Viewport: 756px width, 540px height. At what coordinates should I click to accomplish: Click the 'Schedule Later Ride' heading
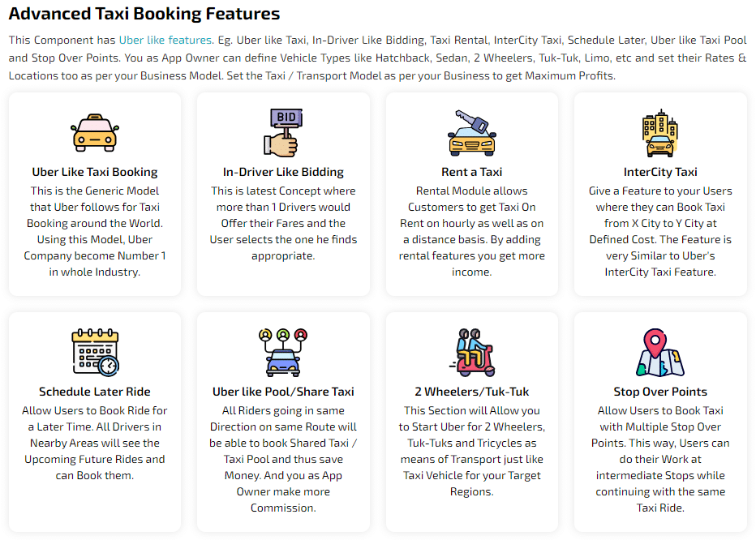pyautogui.click(x=95, y=392)
